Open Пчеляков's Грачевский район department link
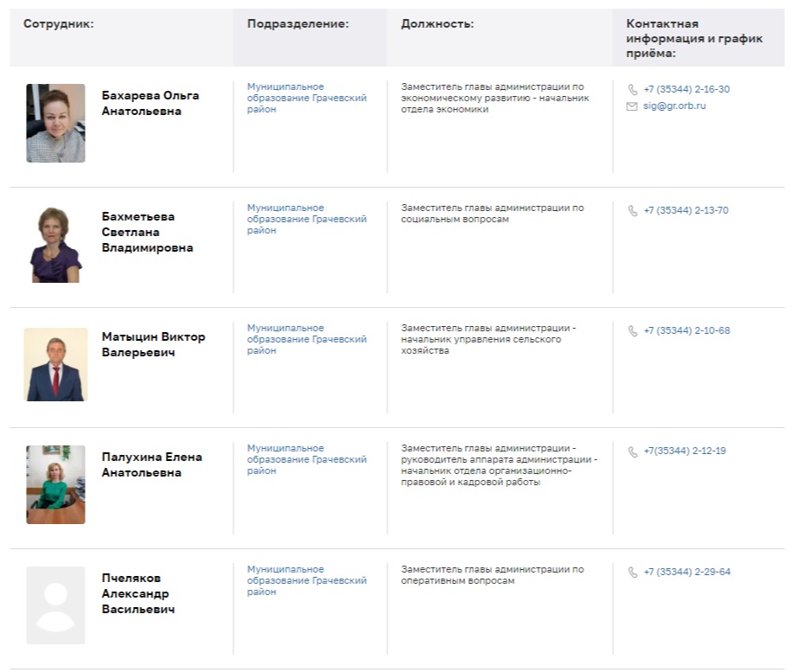 306,581
